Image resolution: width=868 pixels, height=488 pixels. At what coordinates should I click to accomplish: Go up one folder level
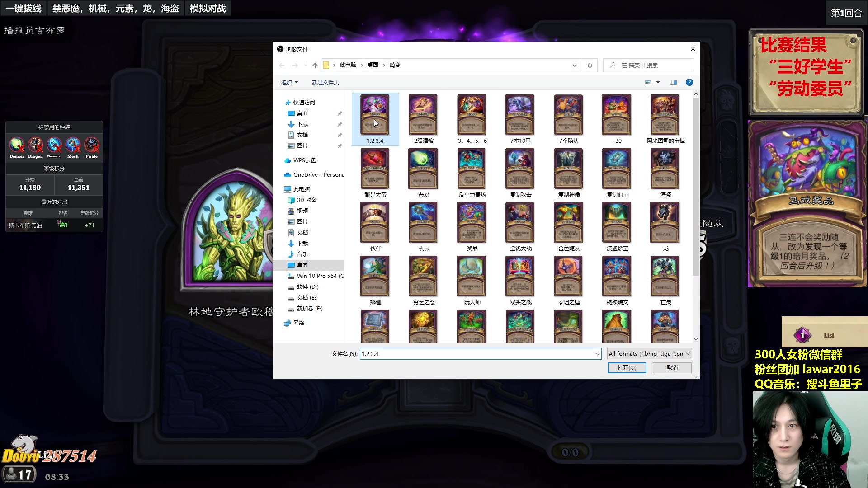click(315, 65)
